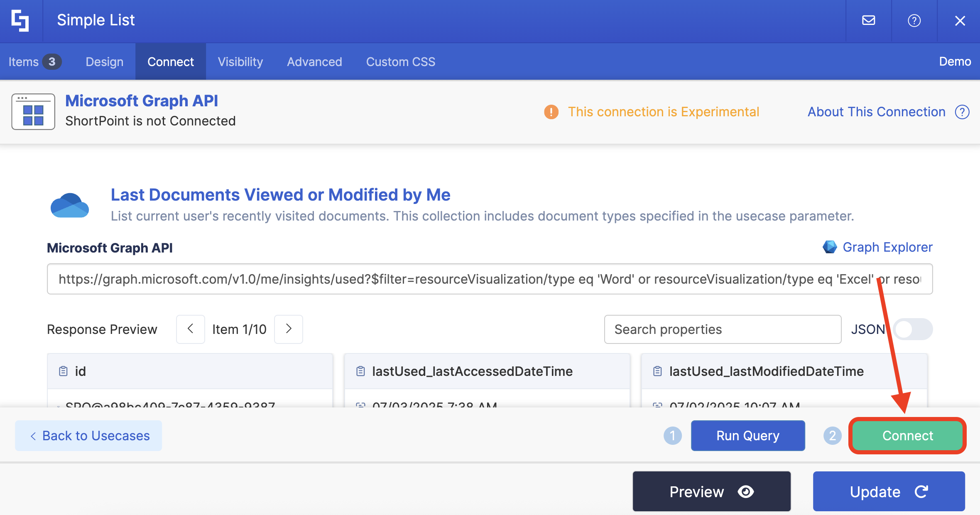Click the Graph Explorer gem icon

click(x=830, y=247)
